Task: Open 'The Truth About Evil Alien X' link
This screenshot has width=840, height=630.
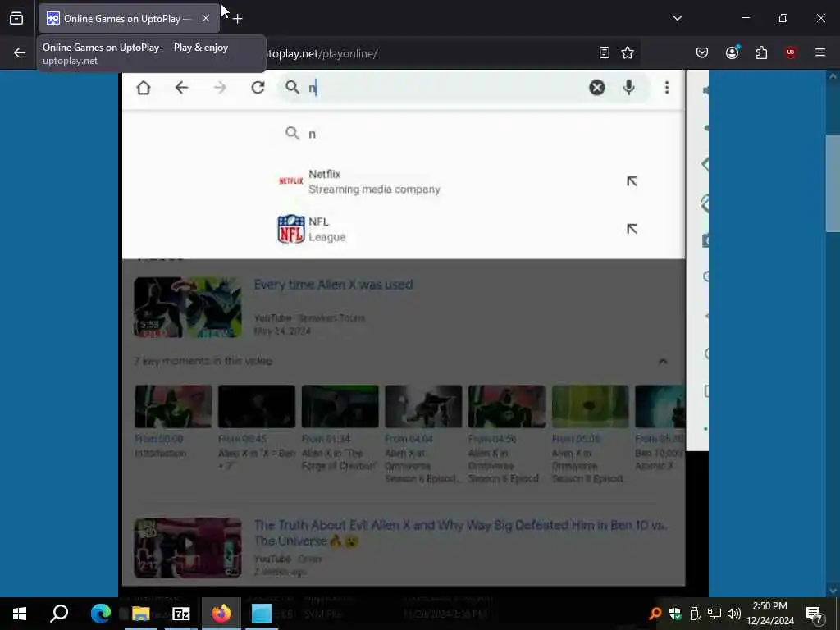Action: pyautogui.click(x=460, y=532)
